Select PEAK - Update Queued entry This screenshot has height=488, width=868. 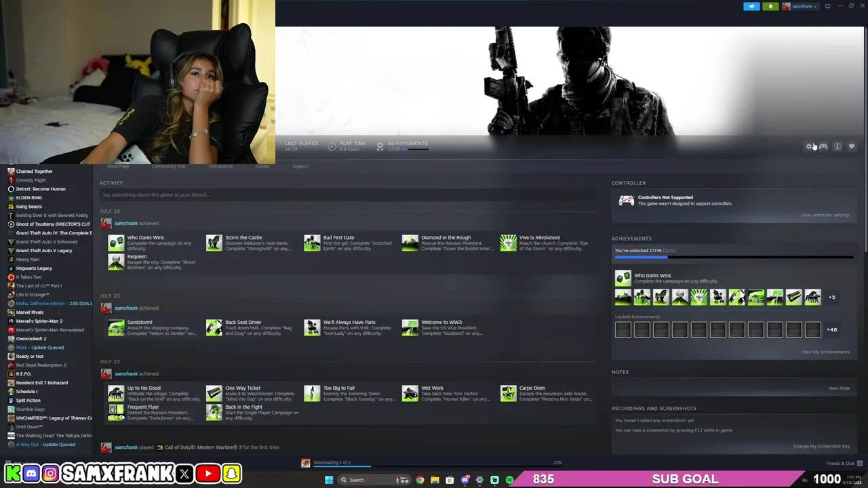point(39,348)
